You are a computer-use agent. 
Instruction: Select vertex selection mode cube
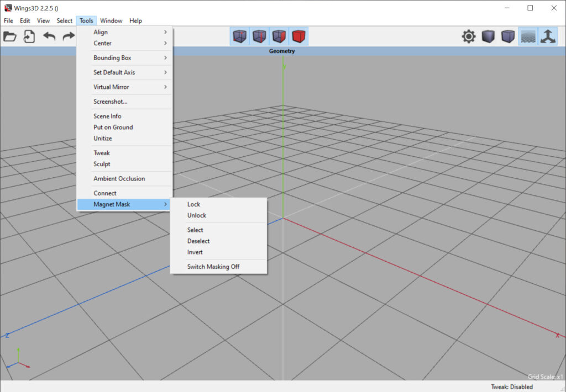tap(240, 36)
